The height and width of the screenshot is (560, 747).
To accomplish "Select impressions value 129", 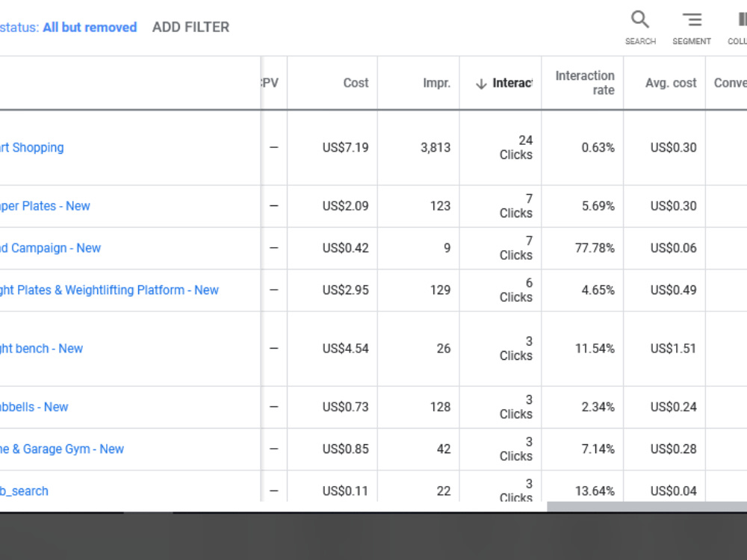I will [x=440, y=290].
